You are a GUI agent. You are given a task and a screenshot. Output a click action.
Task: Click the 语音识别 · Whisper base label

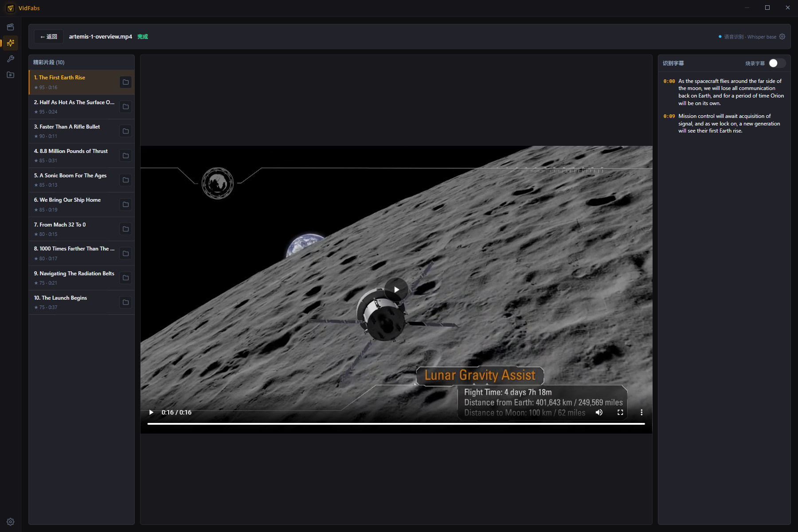(750, 37)
